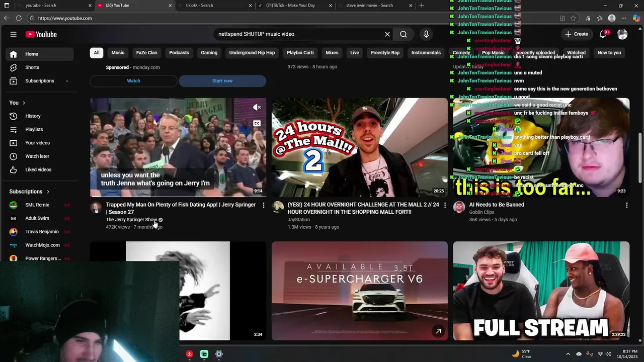Switch to steve irwin movie - Search tab
This screenshot has width=644, height=362.
pyautogui.click(x=375, y=6)
